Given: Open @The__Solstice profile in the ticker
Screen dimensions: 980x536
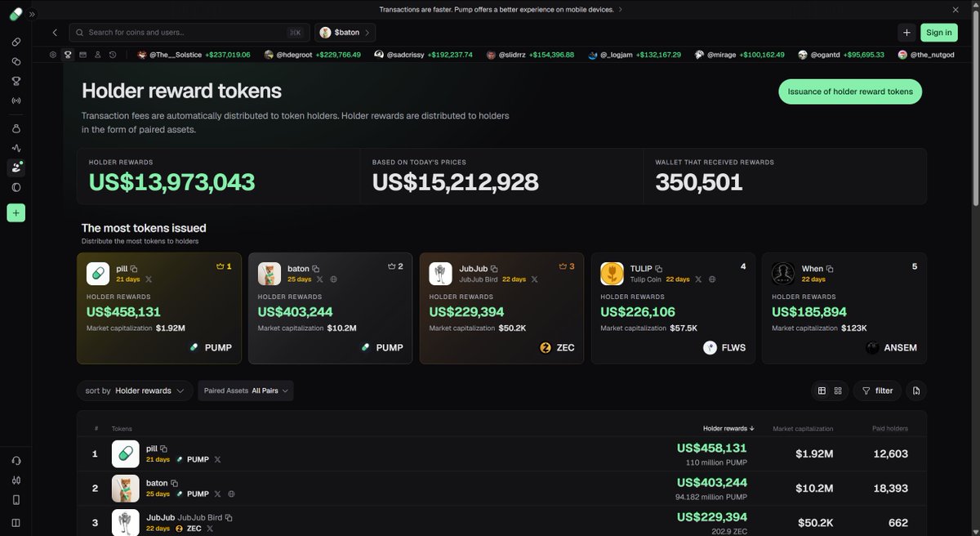Looking at the screenshot, I should tap(194, 55).
